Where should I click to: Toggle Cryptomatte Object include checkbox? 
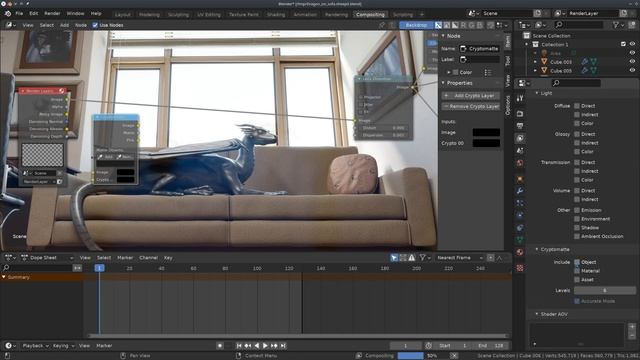tap(577, 262)
